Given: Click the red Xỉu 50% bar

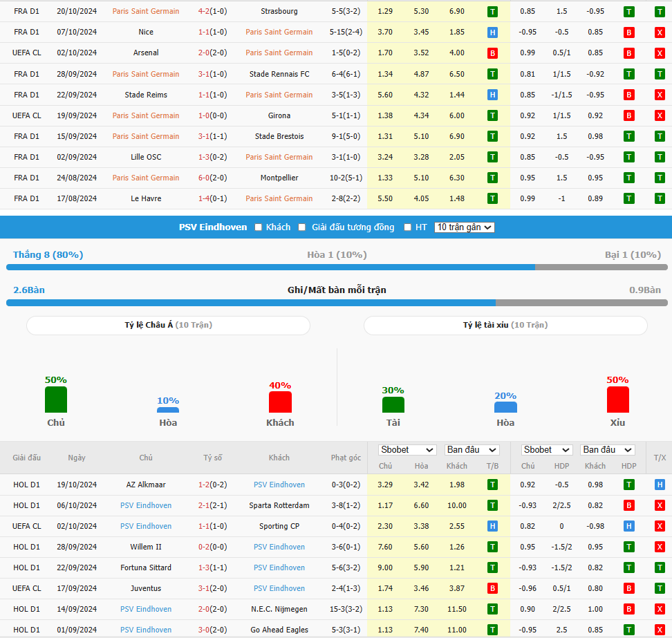Looking at the screenshot, I should (x=617, y=400).
